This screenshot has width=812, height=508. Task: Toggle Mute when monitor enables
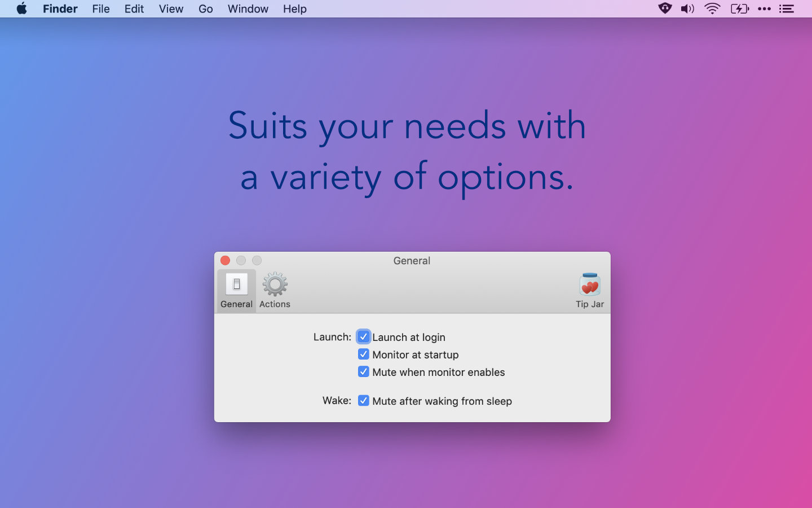pos(364,372)
